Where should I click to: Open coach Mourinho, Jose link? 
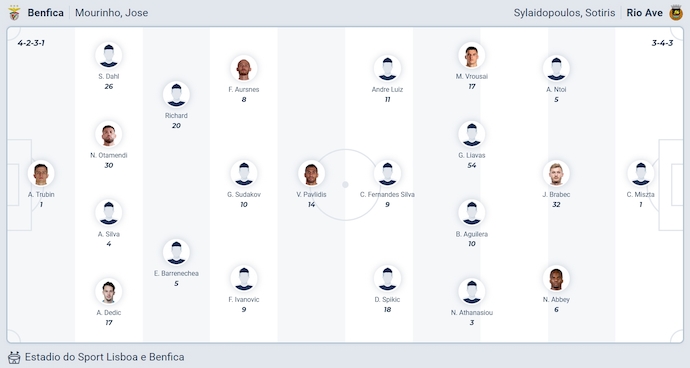[111, 13]
